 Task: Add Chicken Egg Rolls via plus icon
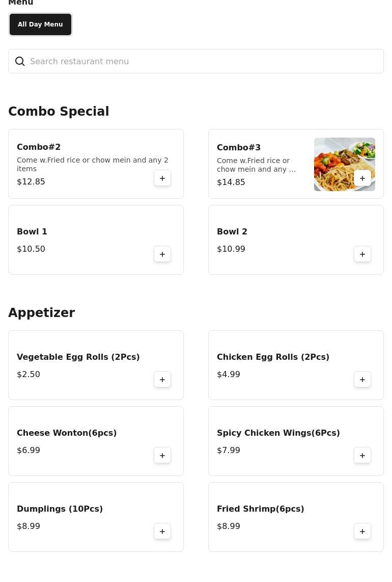click(362, 379)
